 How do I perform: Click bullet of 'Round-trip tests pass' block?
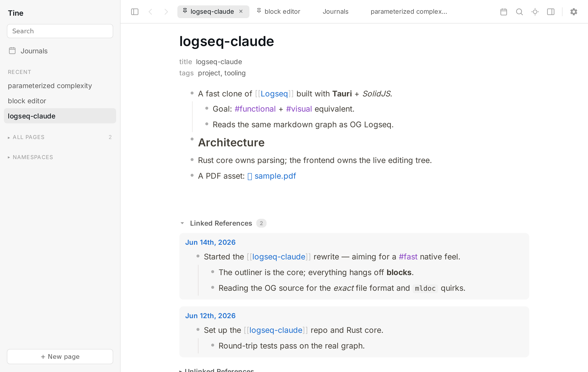pos(213,345)
